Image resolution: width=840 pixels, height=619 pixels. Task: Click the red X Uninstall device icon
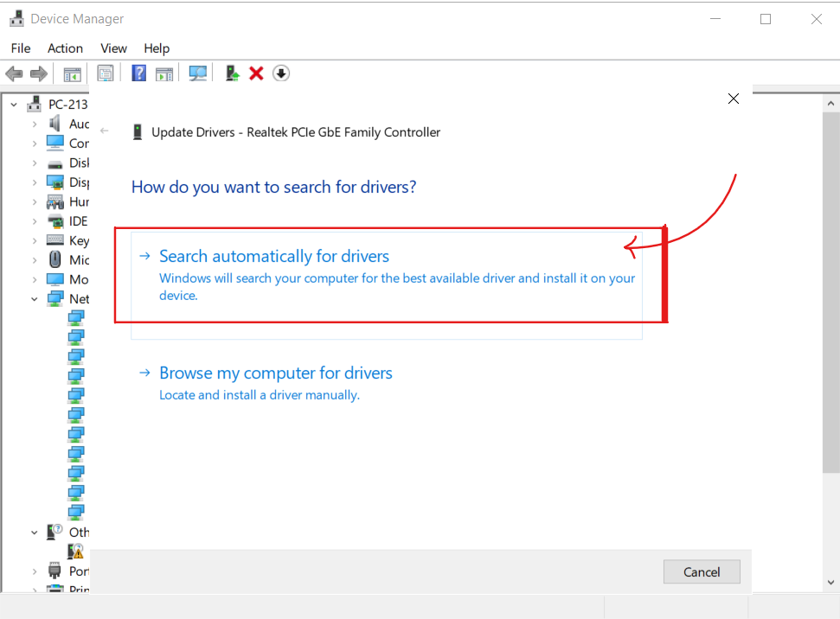pyautogui.click(x=256, y=73)
